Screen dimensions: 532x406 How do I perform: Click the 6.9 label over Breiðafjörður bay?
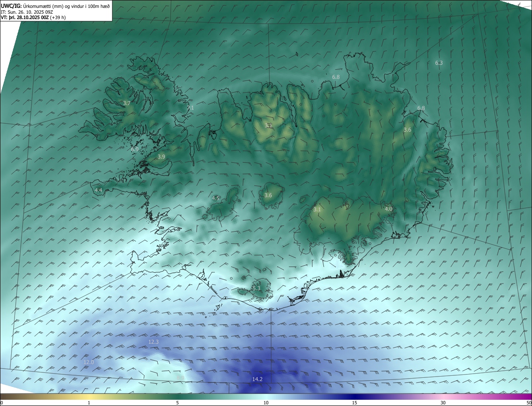135,149
